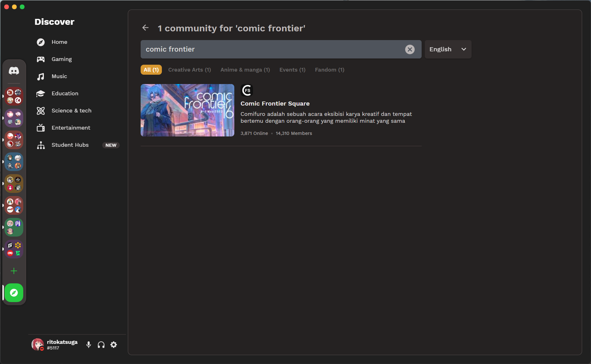Open Comic Frontier Square title link

point(275,103)
